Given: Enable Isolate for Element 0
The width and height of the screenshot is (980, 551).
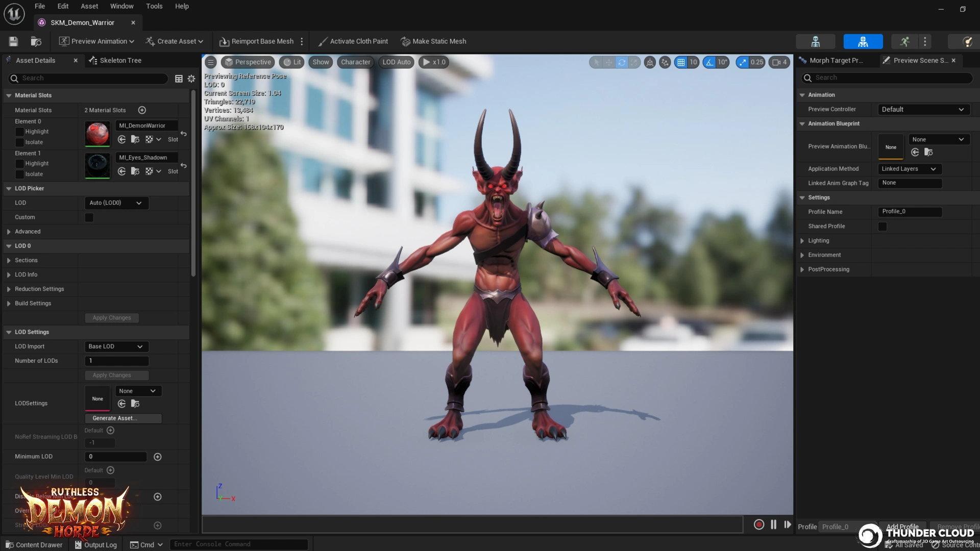Looking at the screenshot, I should (x=19, y=142).
